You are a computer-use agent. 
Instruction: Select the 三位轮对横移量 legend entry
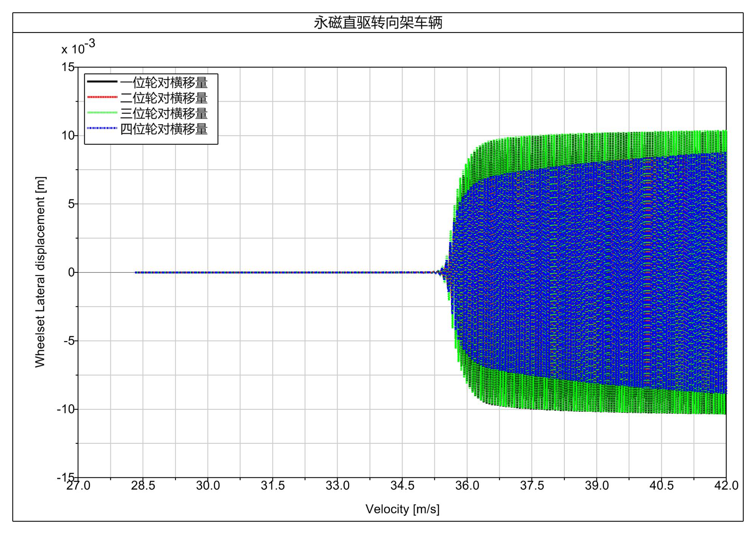pyautogui.click(x=164, y=113)
